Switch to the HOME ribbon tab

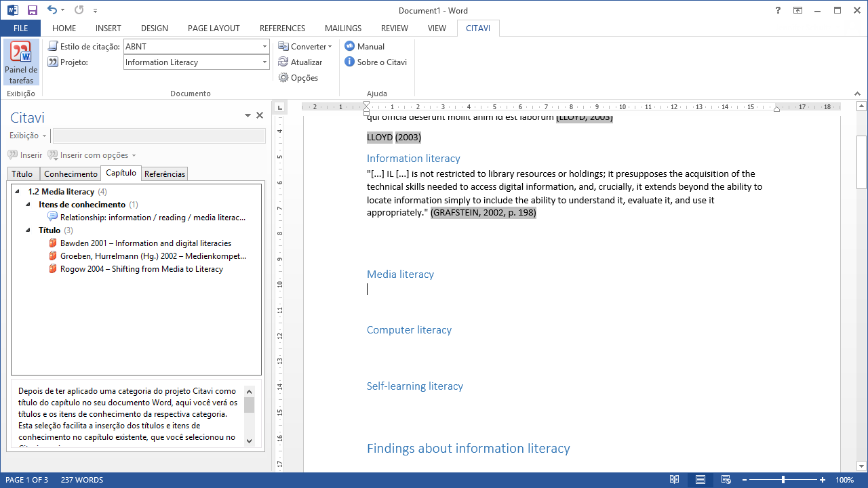pos(64,28)
